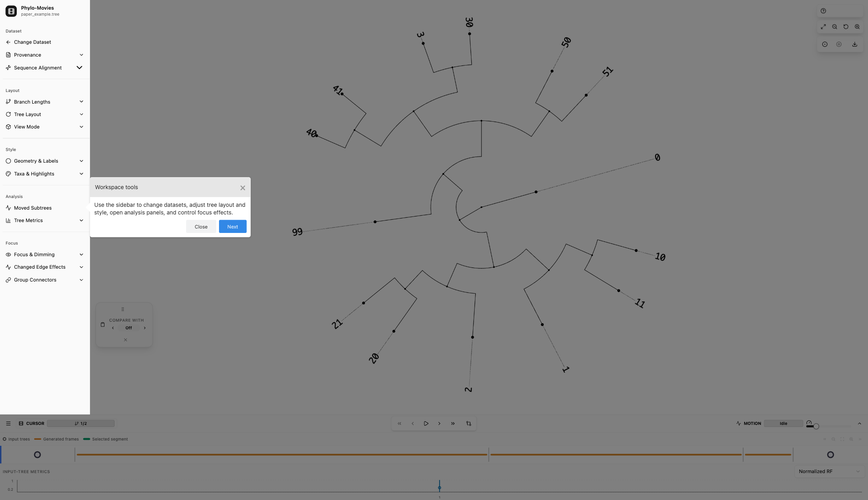
Task: Click the timeline fit-to-frame icon
Action: coord(842,439)
